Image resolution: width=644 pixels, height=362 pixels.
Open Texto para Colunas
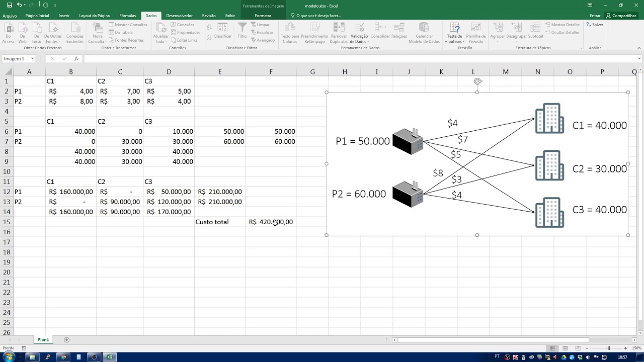(290, 33)
